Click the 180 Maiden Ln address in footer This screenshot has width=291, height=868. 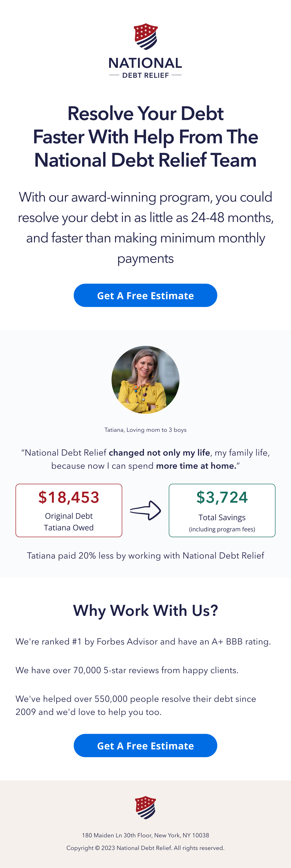coord(145,835)
